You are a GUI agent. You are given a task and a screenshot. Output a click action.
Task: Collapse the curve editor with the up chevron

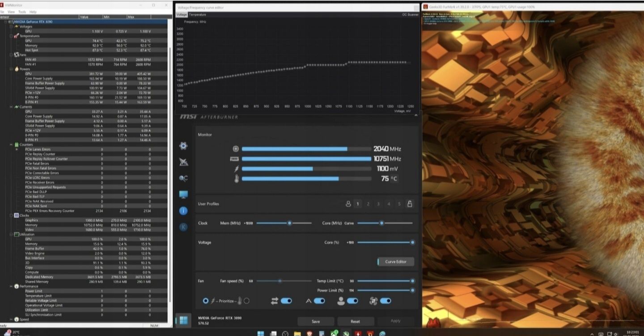point(416,115)
